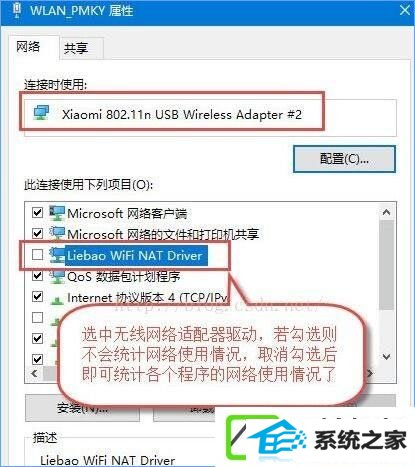The width and height of the screenshot is (415, 467).
Task: Click the QoS 数据包计划程序 icon
Action: (x=57, y=276)
